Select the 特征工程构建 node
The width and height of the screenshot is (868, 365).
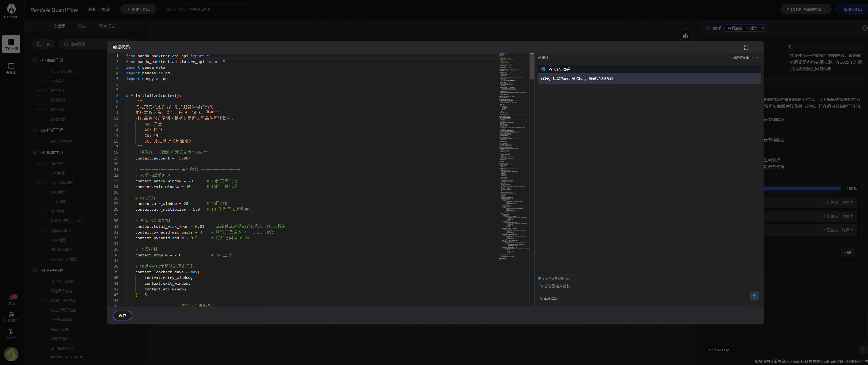[x=61, y=141]
